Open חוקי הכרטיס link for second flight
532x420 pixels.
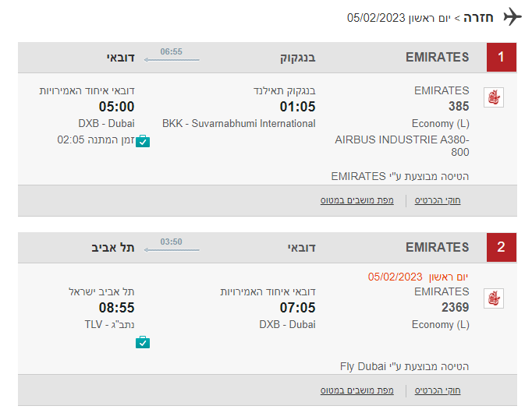(x=438, y=390)
